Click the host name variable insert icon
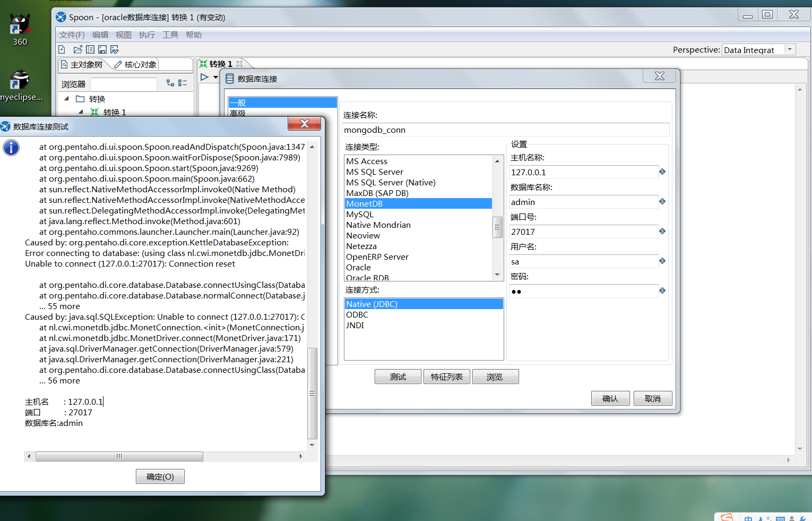This screenshot has height=521, width=812. (x=662, y=172)
